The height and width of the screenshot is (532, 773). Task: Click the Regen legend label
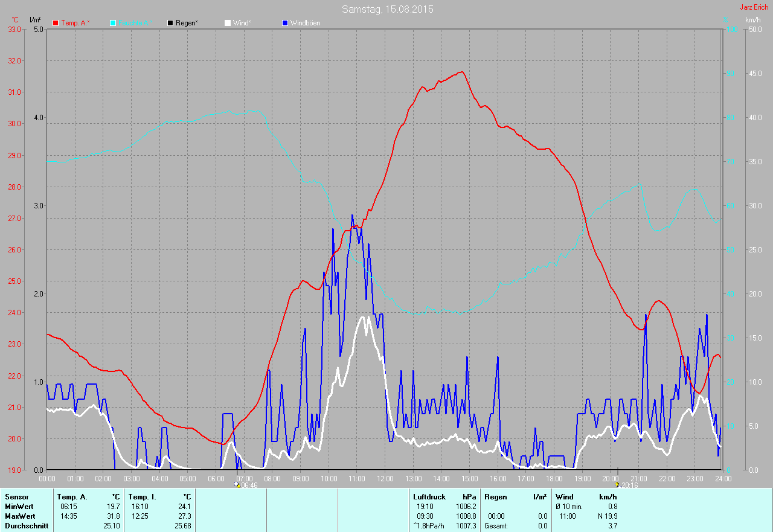[x=187, y=23]
